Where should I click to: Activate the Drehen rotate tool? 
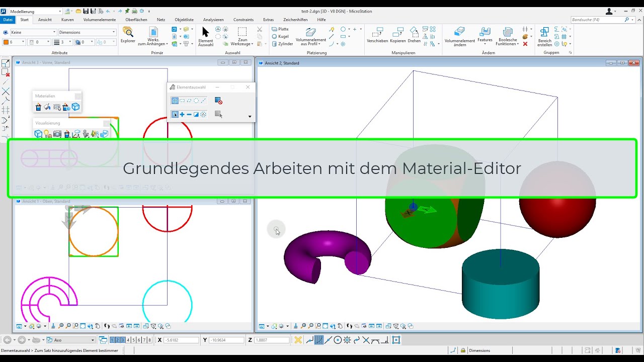pyautogui.click(x=414, y=35)
